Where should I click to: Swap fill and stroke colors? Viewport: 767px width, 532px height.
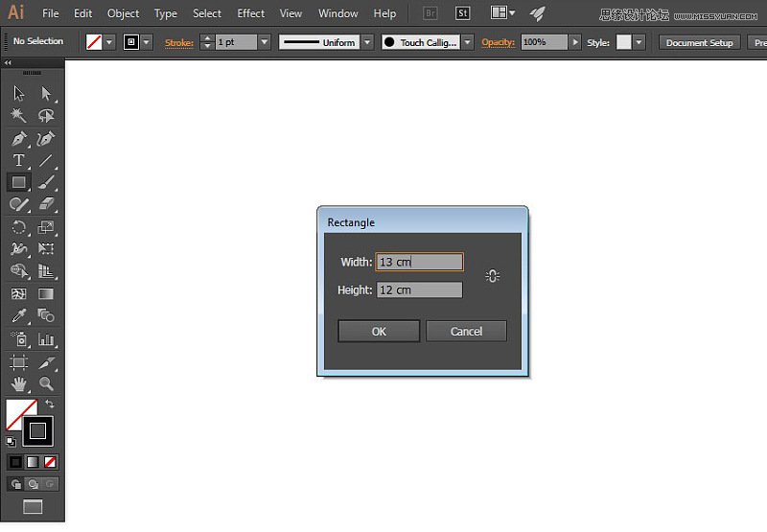(50, 404)
